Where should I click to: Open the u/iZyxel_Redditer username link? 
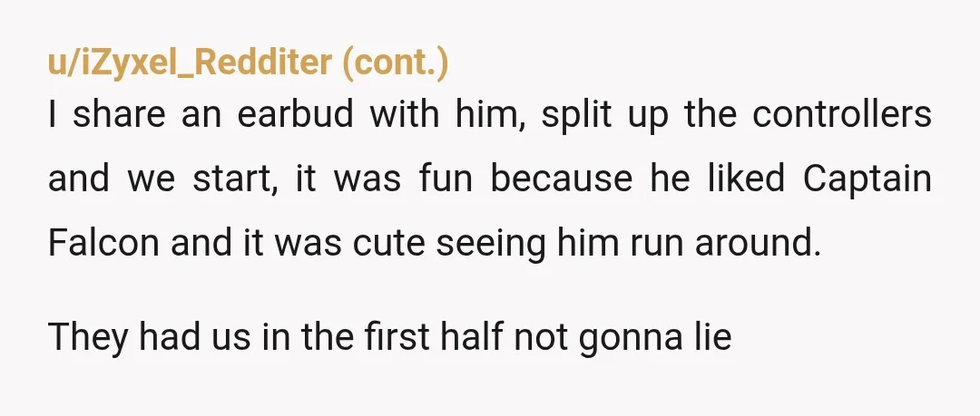[x=190, y=63]
